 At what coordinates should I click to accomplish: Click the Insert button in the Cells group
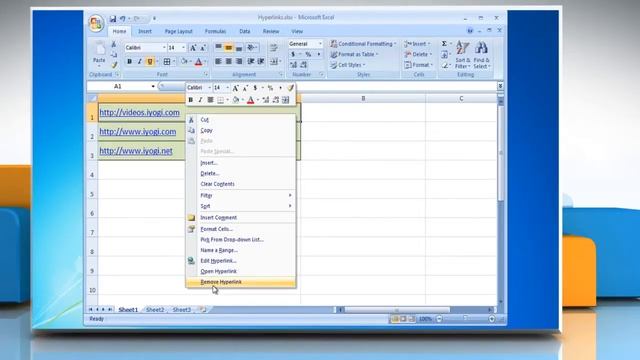417,44
